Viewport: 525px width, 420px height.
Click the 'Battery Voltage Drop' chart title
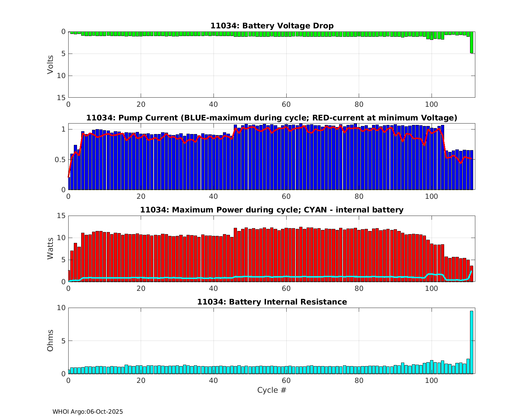[272, 26]
